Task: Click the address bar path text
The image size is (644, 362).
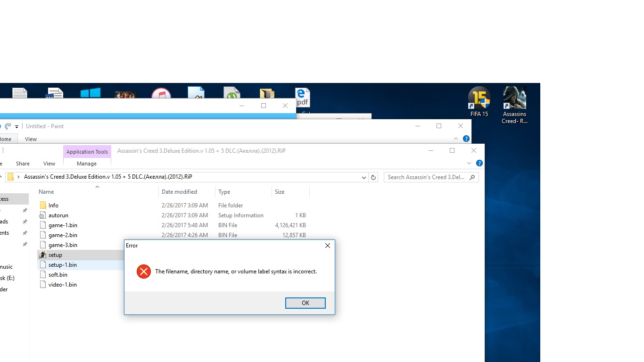Action: (108, 177)
